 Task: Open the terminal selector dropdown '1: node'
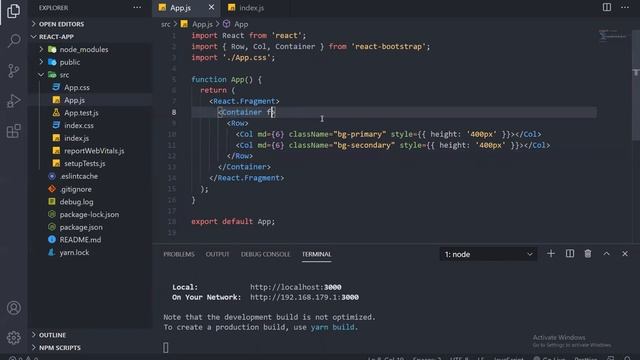pos(488,254)
